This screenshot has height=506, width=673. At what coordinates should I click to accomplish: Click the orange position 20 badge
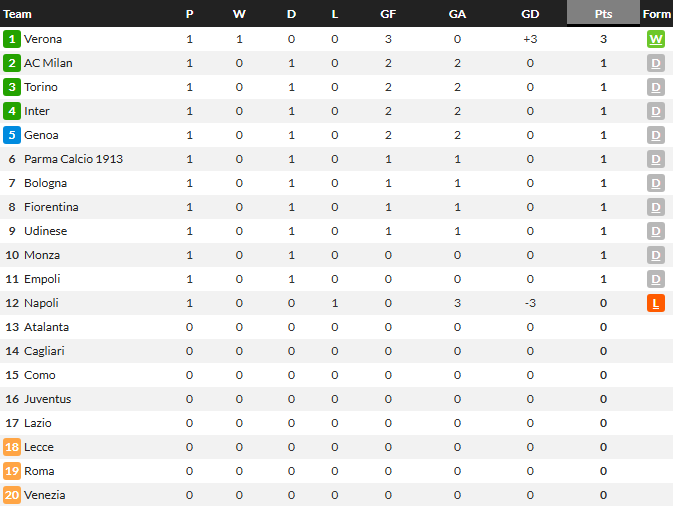[12, 495]
